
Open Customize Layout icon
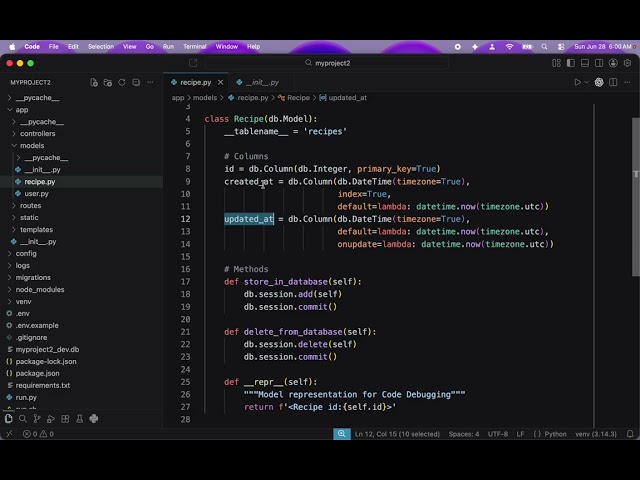click(x=556, y=63)
